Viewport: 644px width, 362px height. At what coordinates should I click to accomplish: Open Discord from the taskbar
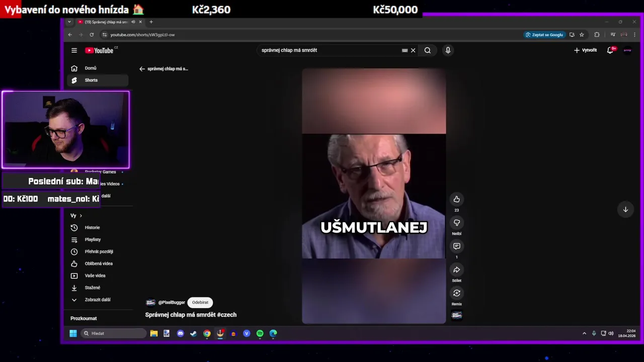(181, 333)
